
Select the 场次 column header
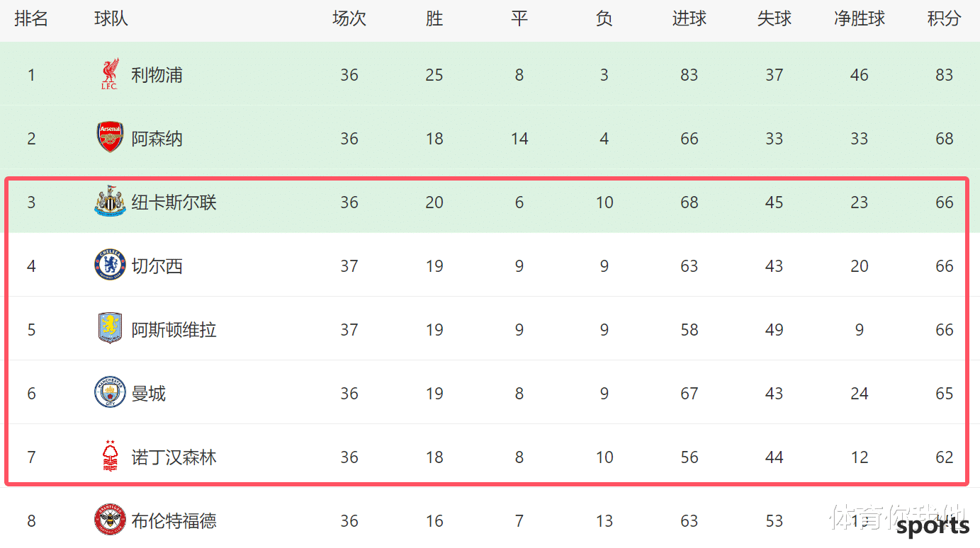(x=349, y=19)
